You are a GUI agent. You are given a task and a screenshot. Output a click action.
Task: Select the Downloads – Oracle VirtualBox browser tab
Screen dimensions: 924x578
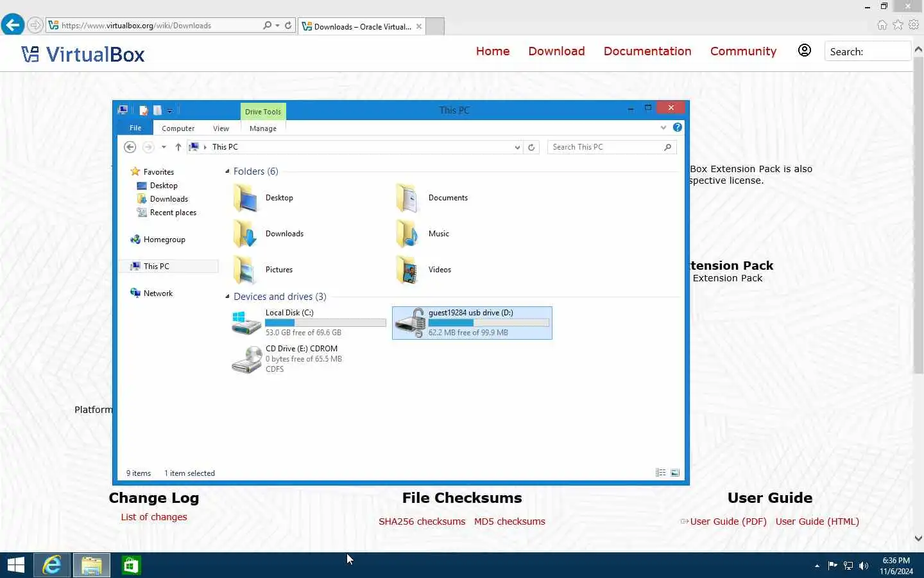coord(361,26)
